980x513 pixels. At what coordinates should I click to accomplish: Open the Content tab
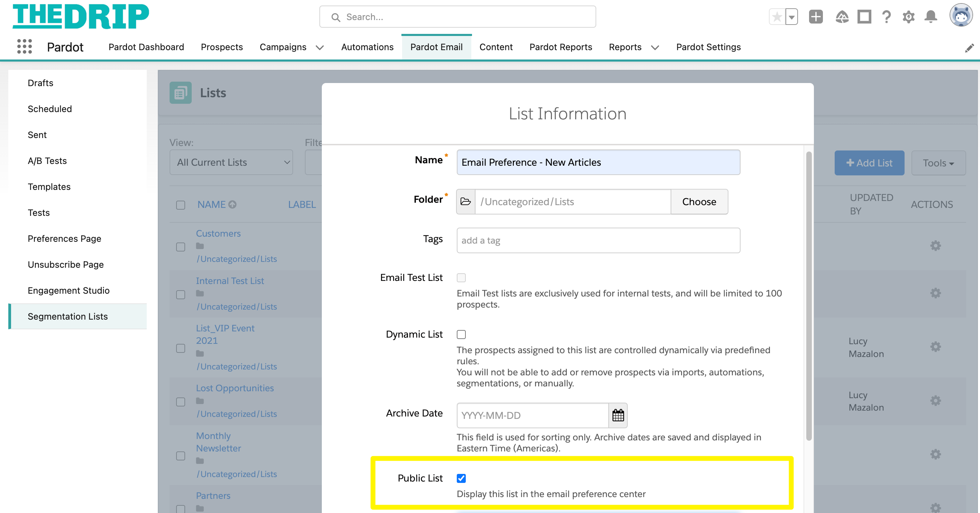click(496, 47)
